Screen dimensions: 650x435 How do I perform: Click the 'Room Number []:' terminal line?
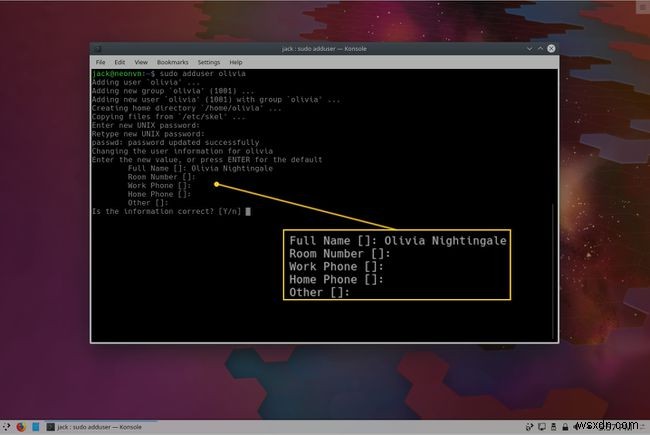pyautogui.click(x=161, y=177)
